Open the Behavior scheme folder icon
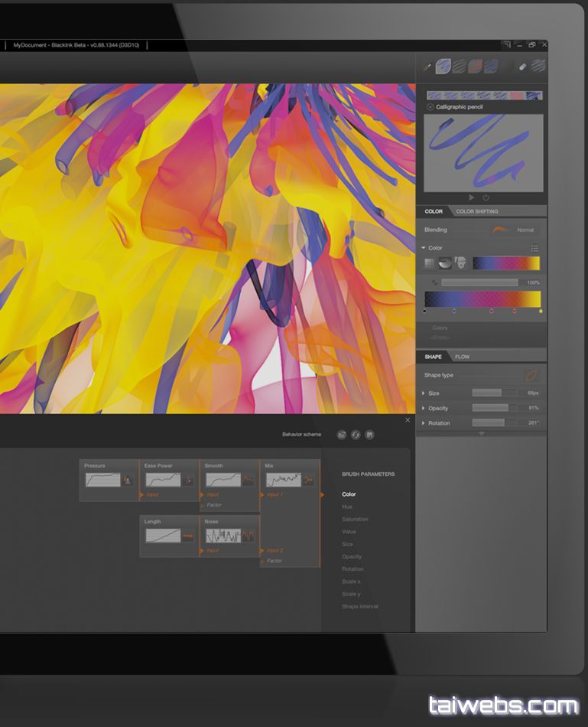The width and height of the screenshot is (588, 727). [342, 435]
